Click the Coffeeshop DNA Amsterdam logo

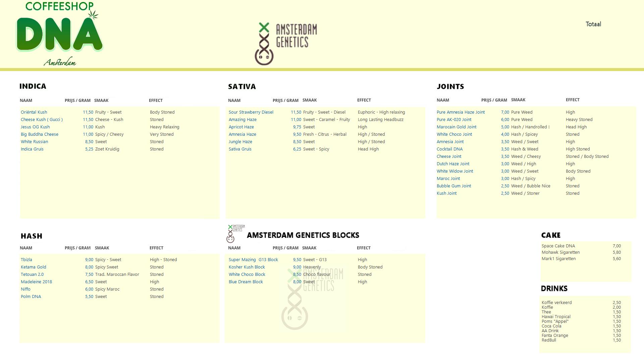(60, 34)
